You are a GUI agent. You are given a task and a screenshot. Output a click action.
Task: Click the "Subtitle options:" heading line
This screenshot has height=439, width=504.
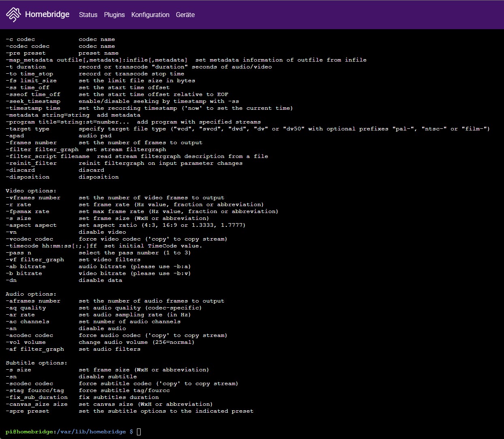[x=36, y=363]
